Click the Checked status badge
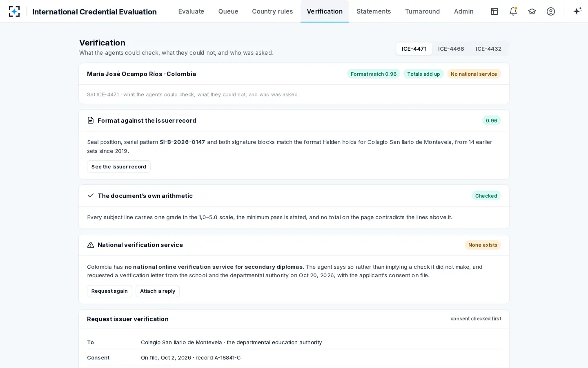 click(x=486, y=196)
